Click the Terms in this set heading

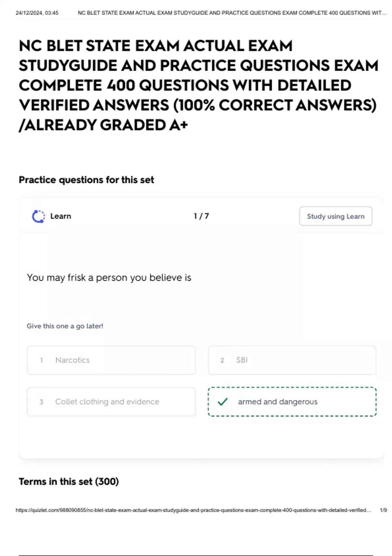[x=69, y=481]
